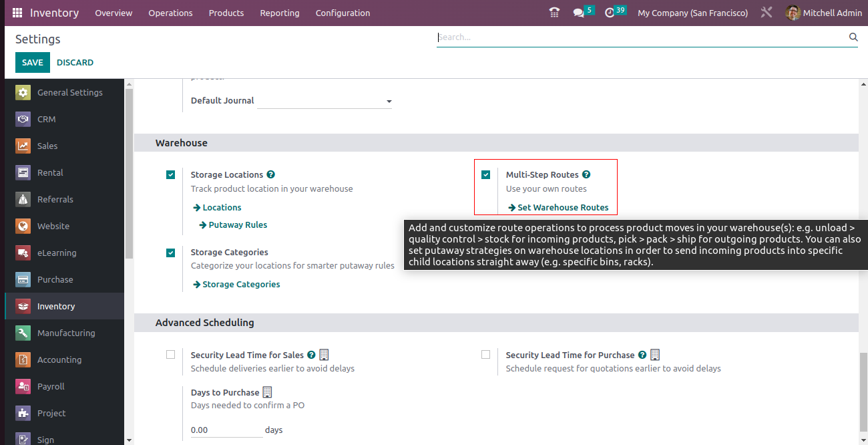Viewport: 868px width, 445px height.
Task: Click help icon beside Multi-Step Routes
Action: tap(586, 174)
